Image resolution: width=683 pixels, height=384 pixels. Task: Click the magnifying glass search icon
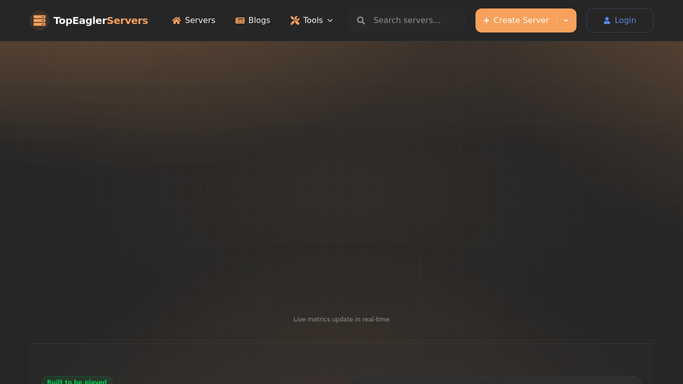tap(361, 20)
